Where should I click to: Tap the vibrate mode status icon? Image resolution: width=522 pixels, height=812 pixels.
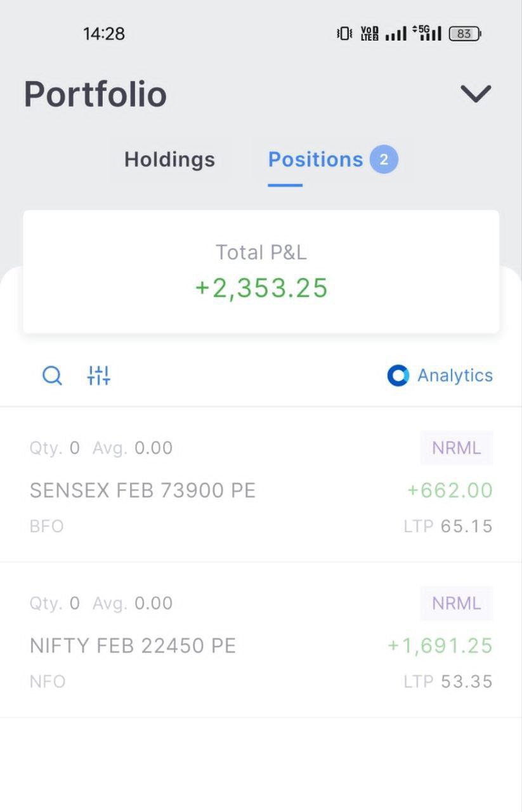pyautogui.click(x=344, y=34)
